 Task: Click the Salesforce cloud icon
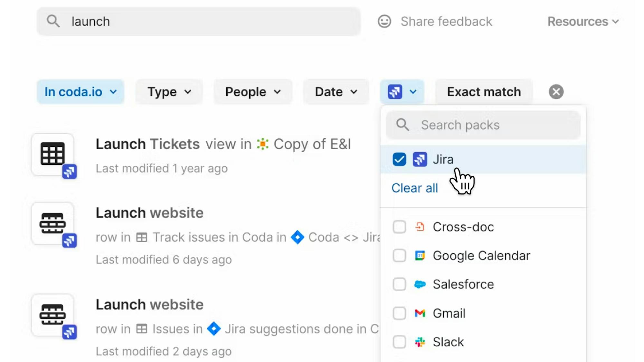[420, 284]
